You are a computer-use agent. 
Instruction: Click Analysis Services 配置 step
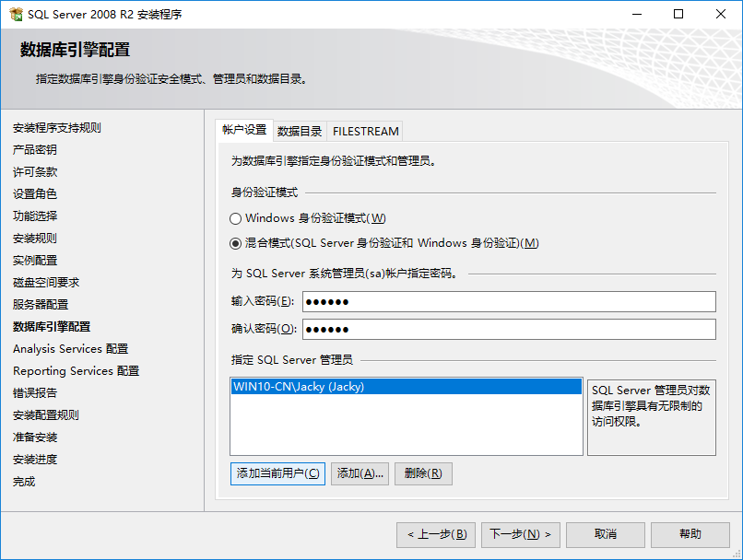71,349
